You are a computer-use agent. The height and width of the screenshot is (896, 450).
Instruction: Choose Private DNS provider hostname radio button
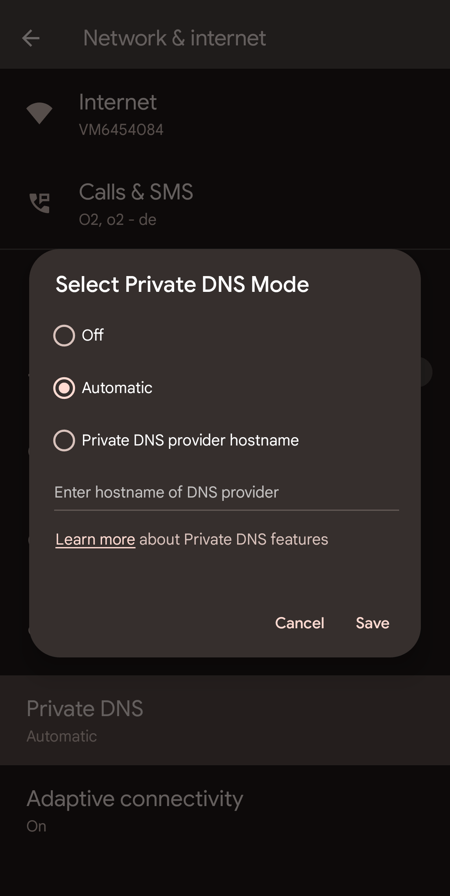tap(64, 441)
